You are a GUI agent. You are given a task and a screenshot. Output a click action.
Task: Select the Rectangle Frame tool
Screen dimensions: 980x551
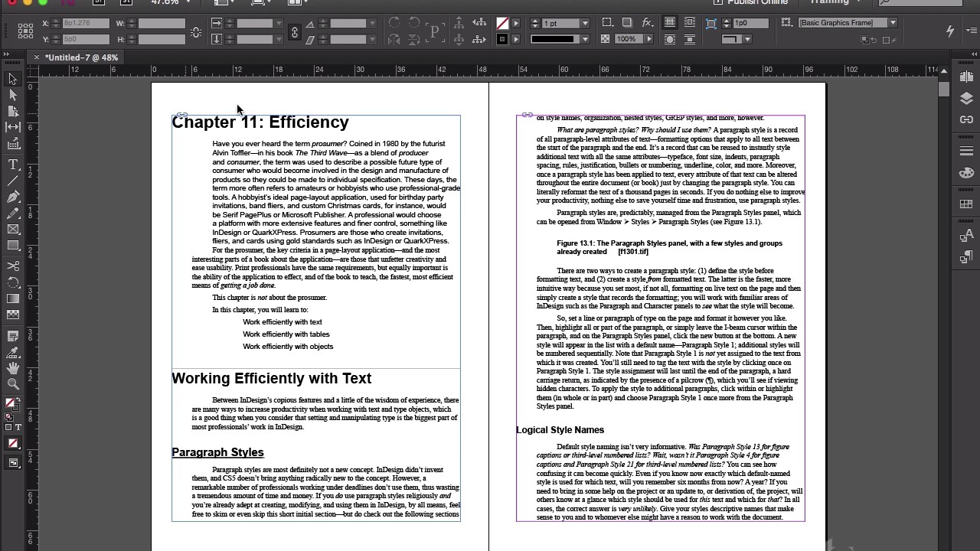pyautogui.click(x=13, y=230)
